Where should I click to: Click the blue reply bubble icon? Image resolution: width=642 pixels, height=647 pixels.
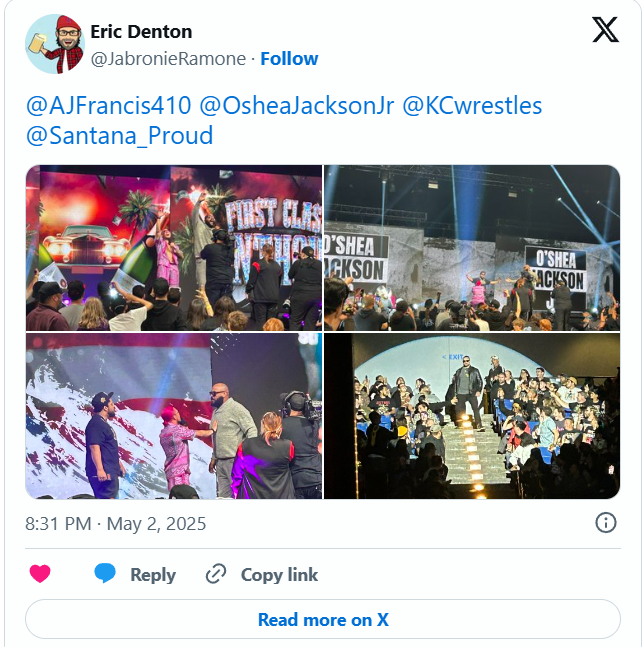105,573
